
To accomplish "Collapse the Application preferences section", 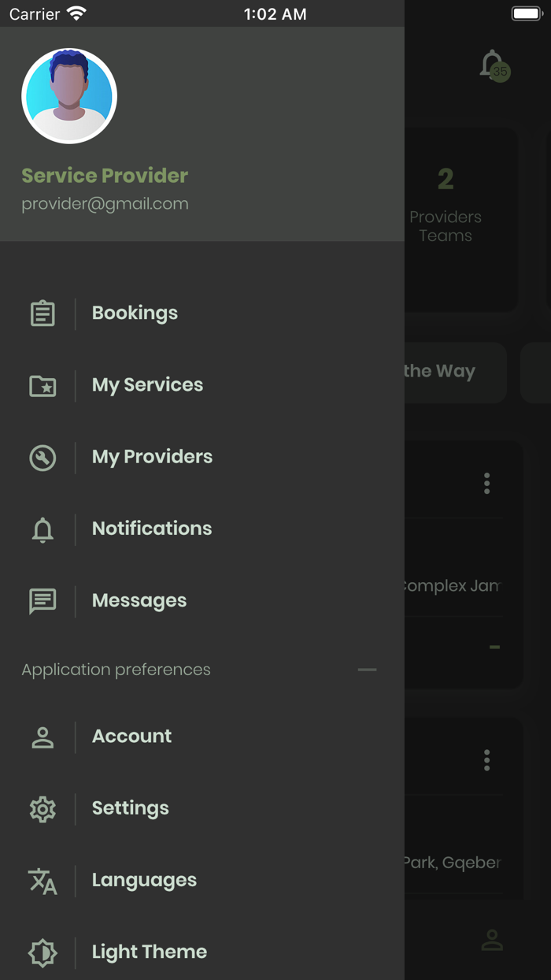I will click(x=366, y=670).
